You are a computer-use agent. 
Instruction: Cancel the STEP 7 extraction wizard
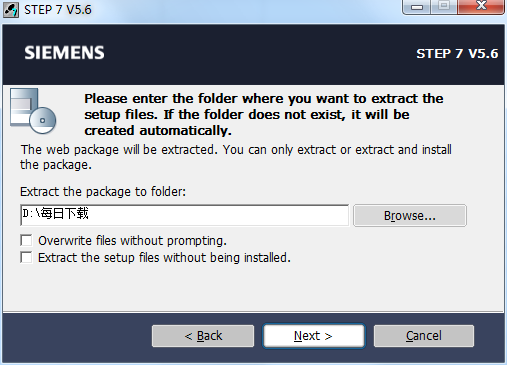tap(424, 336)
